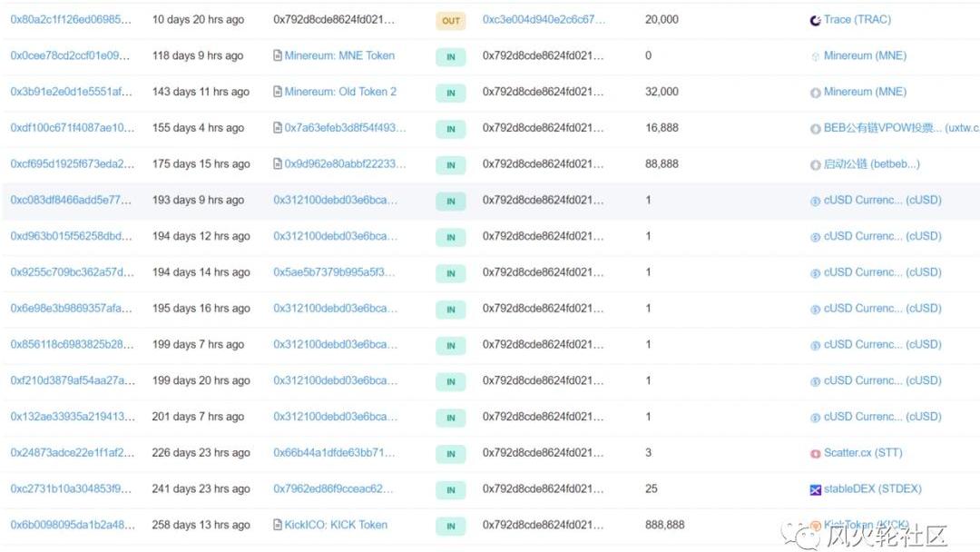Click the Scatter.cx (STT) token icon

tap(815, 454)
